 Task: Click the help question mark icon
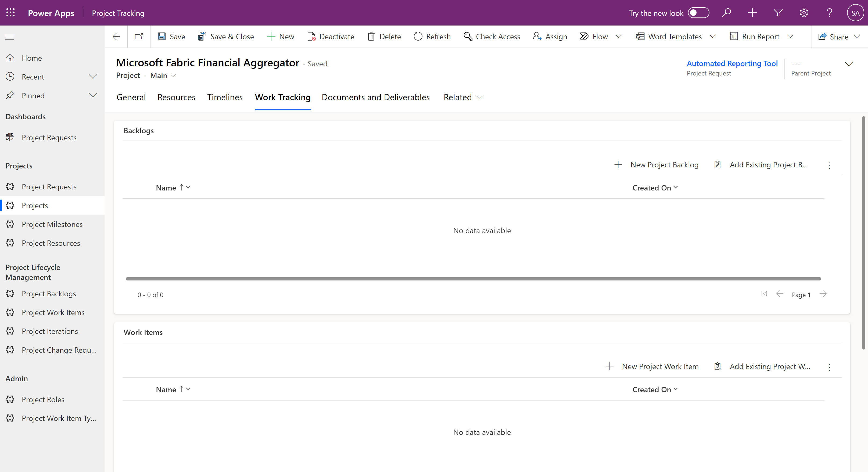(830, 13)
